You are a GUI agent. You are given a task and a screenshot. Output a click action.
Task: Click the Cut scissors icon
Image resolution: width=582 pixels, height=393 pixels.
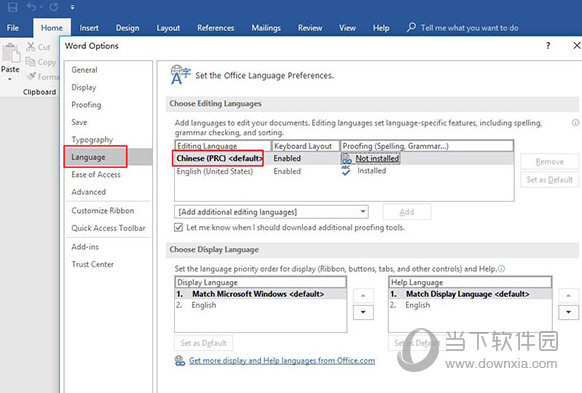[30, 47]
